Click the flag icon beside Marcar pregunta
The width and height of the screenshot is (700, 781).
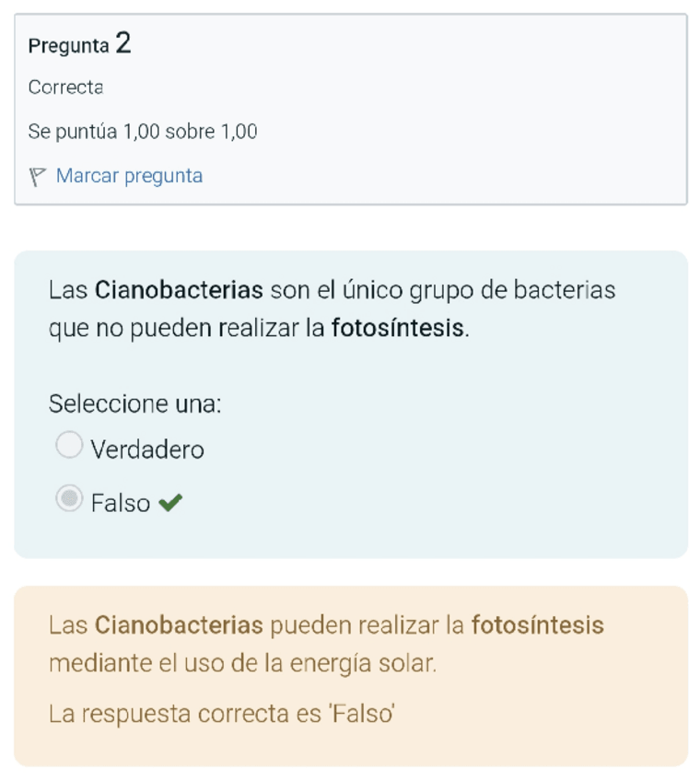[x=38, y=177]
